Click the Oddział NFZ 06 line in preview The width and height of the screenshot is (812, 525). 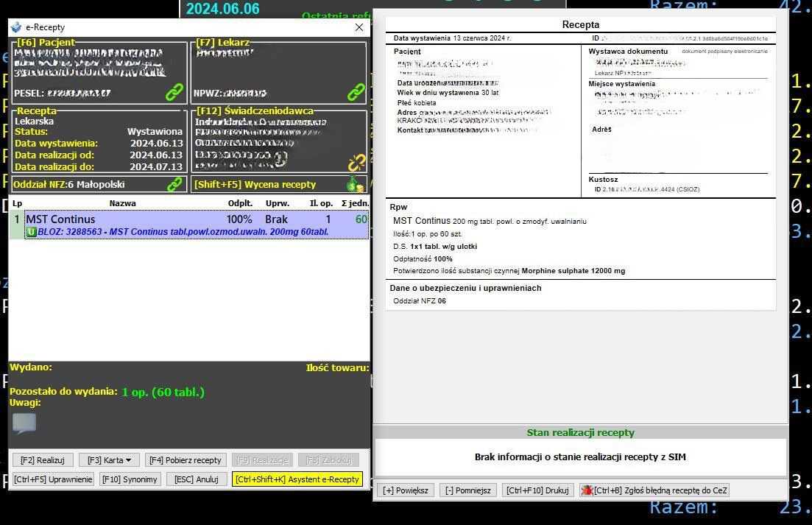click(420, 301)
